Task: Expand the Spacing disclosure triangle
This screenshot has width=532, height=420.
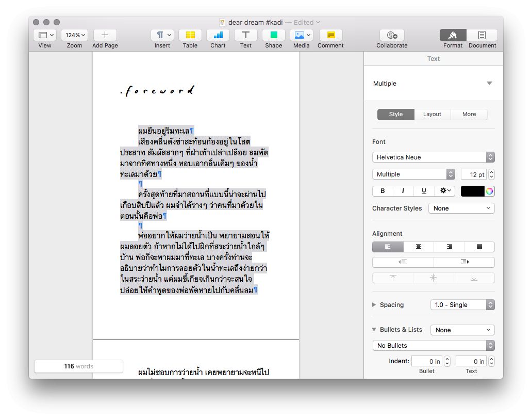Action: click(x=374, y=305)
